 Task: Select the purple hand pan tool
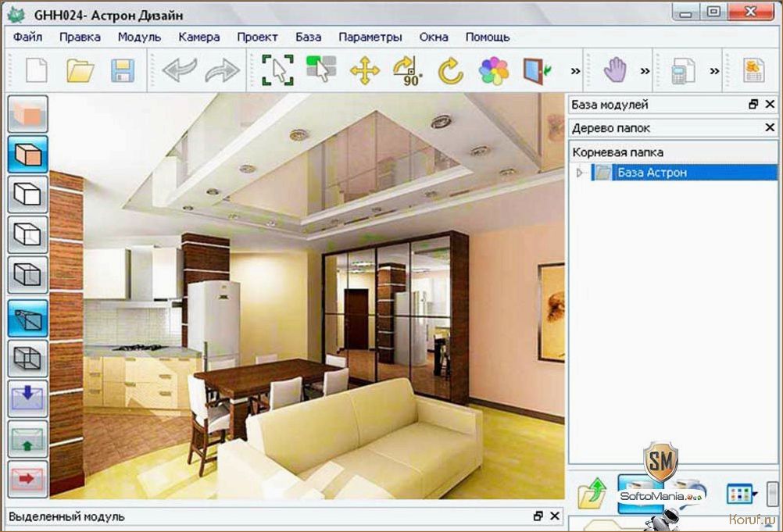[x=616, y=71]
